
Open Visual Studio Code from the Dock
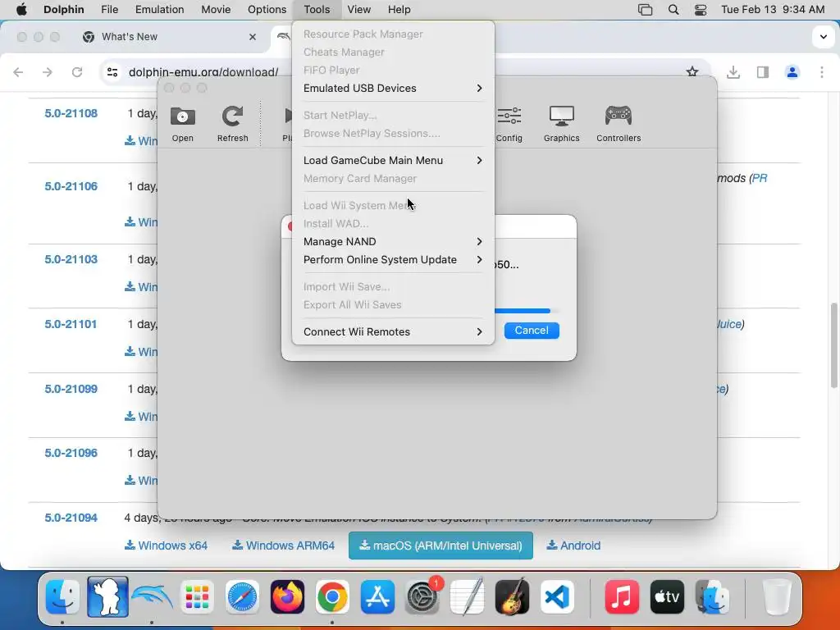tap(557, 596)
